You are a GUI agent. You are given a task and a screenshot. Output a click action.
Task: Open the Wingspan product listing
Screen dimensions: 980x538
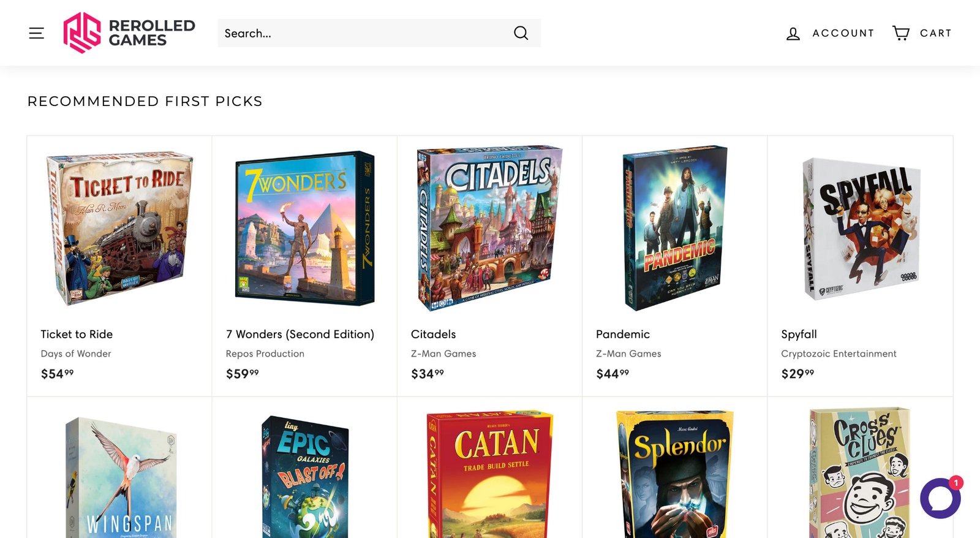120,478
